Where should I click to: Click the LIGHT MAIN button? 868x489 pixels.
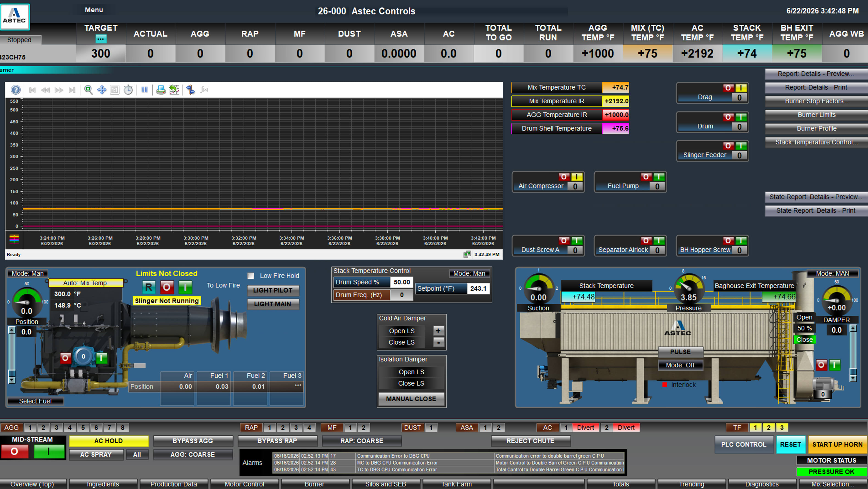tap(273, 304)
